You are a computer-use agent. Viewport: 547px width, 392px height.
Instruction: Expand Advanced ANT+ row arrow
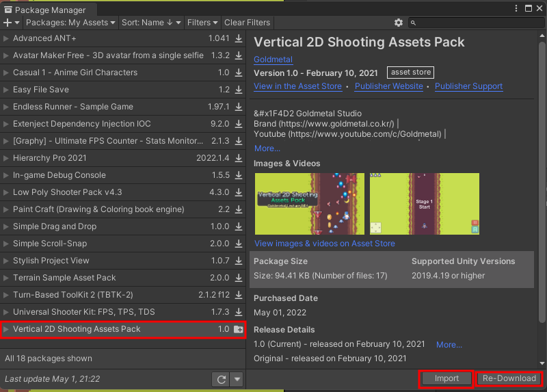tap(5, 38)
